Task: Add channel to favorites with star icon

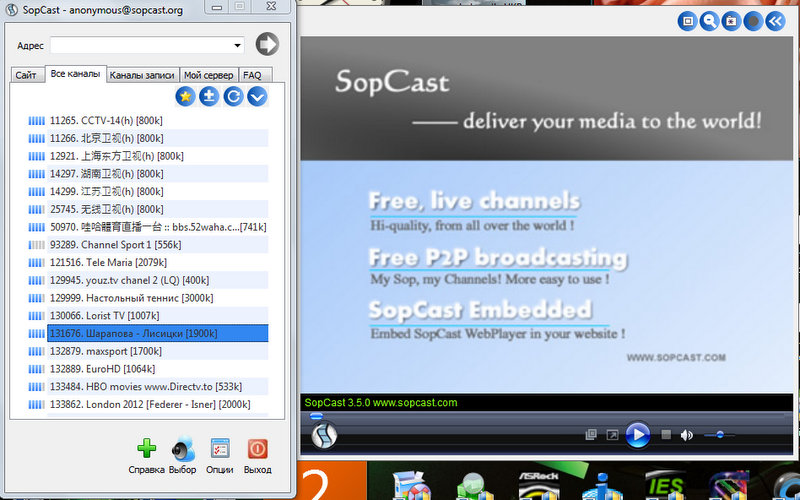Action: click(185, 96)
